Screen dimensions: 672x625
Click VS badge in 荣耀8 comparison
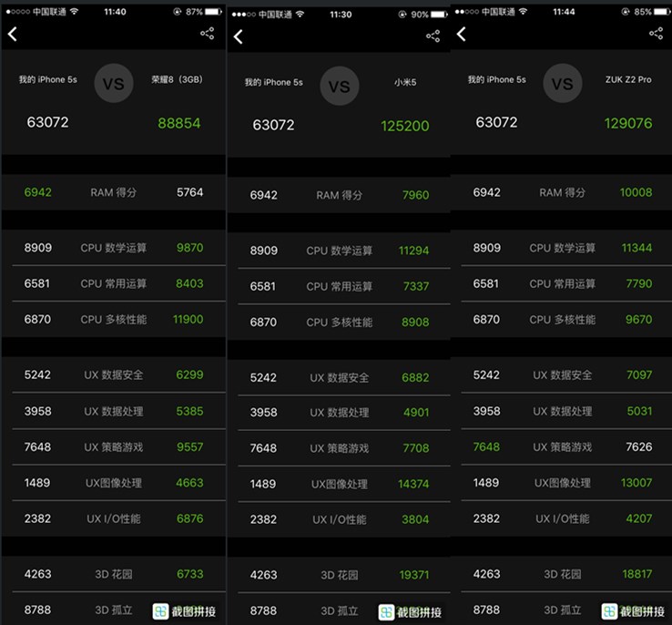[113, 84]
